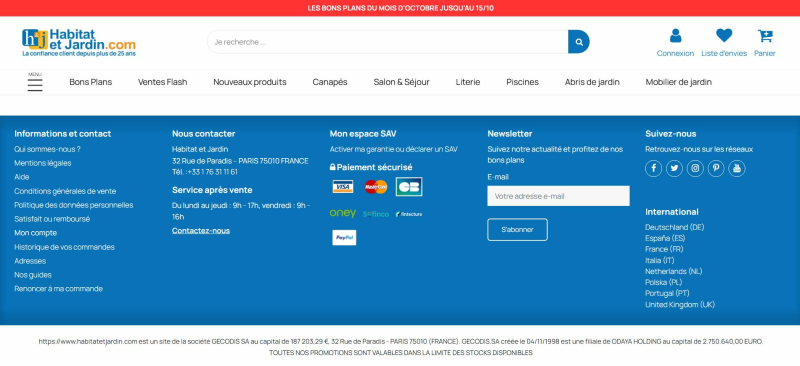
Task: Open the Adresses footer link
Action: pyautogui.click(x=30, y=261)
